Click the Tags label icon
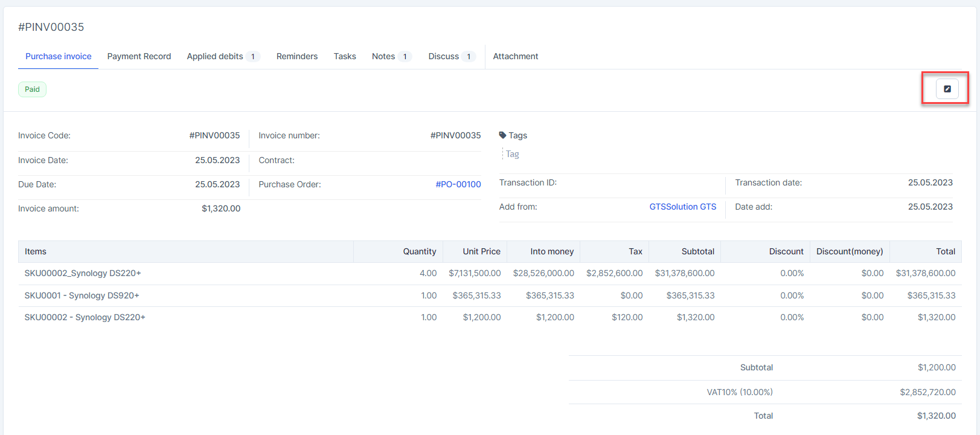Viewport: 980px width, 435px height. click(502, 135)
